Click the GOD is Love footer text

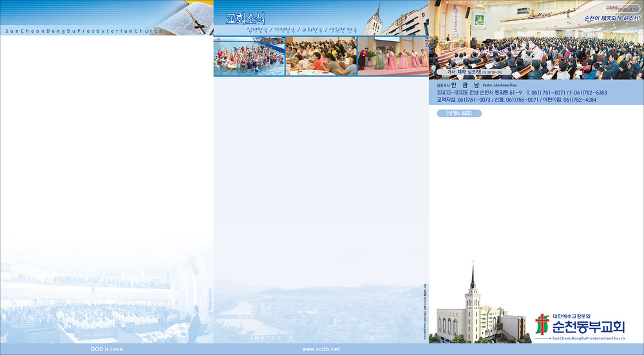click(107, 349)
